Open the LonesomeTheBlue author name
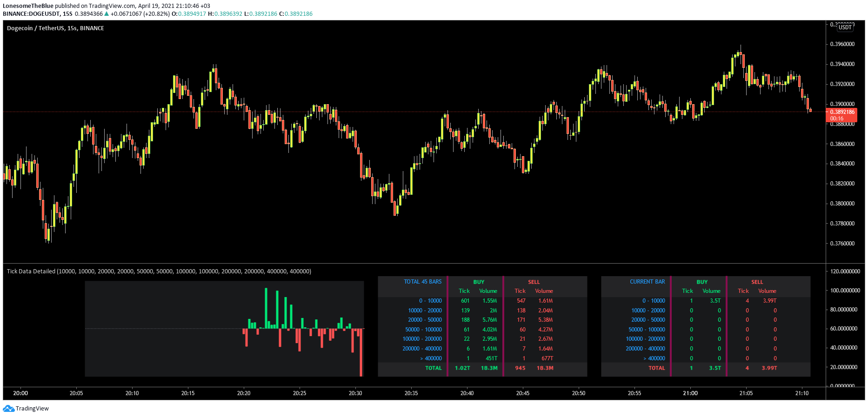Screen dimensions: 868x417 click(28, 6)
